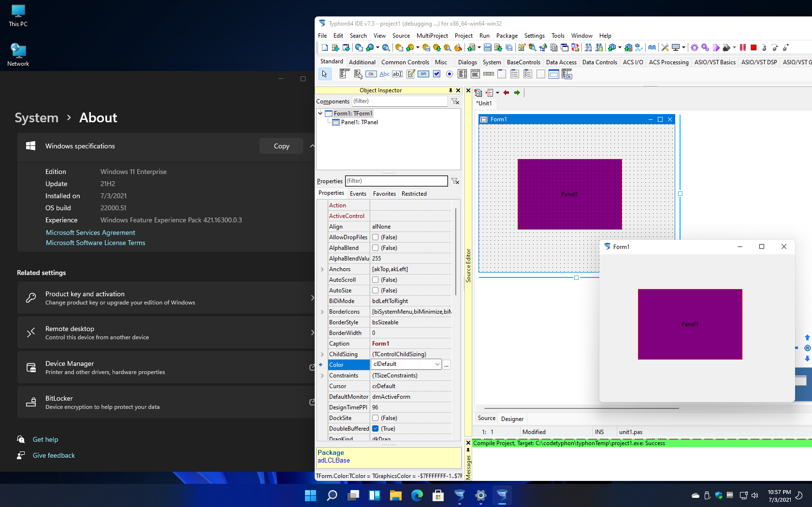Select the TPopupMenu component in palette
Image resolution: width=812 pixels, height=507 pixels.
pos(358,74)
